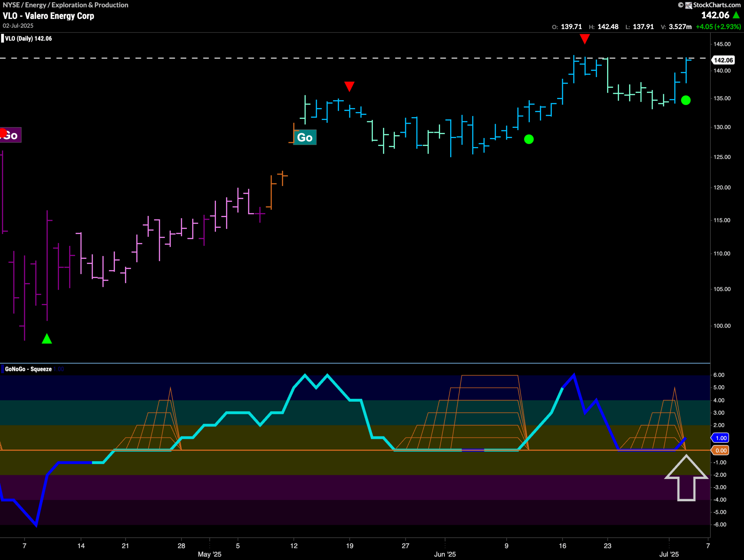This screenshot has width=744, height=560.
Task: Click the -6.00 squeeze axis label
Action: 720,524
